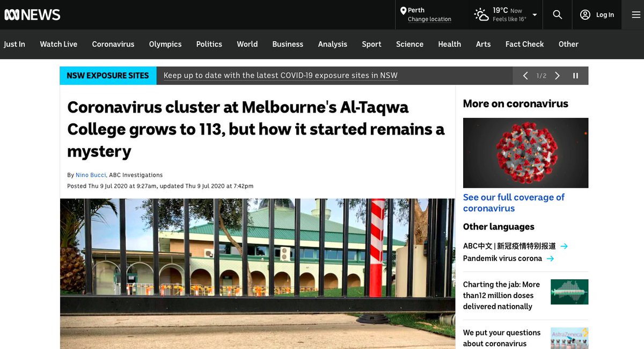
Task: Open the Science section
Action: (410, 44)
